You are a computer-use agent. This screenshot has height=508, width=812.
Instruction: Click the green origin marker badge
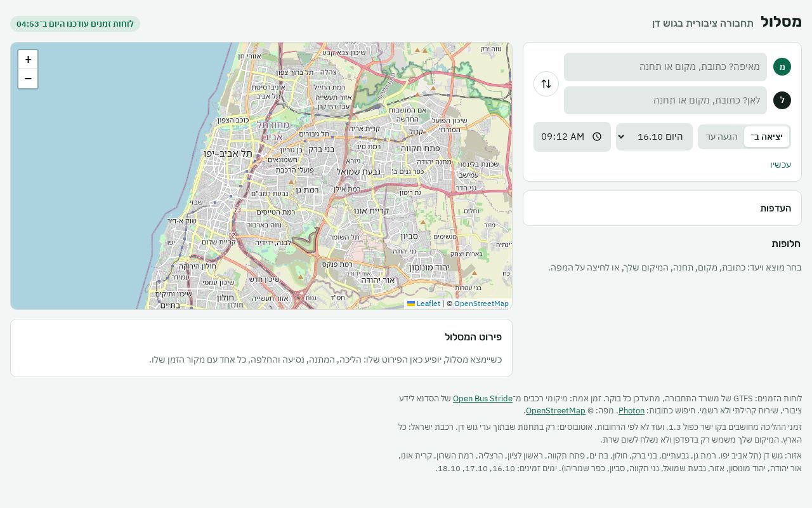782,67
